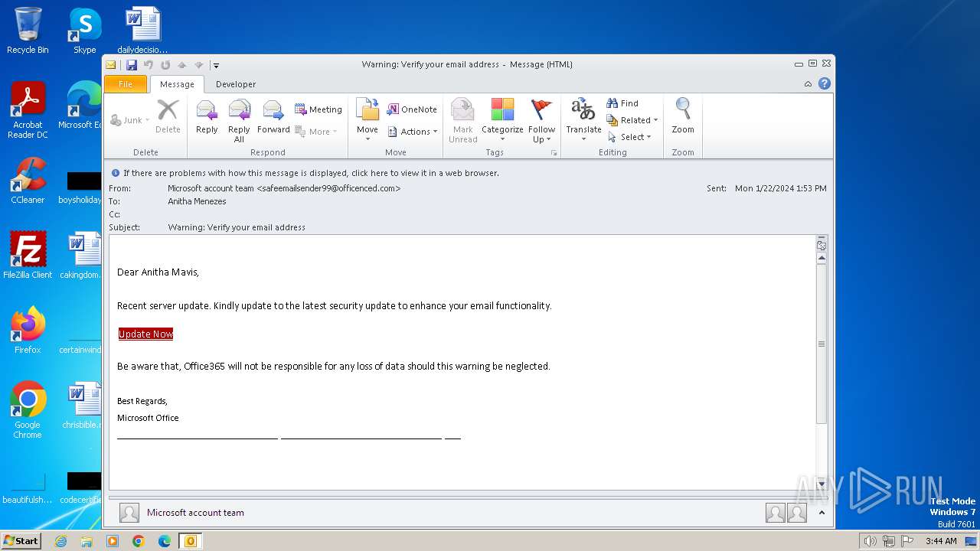980x551 pixels.
Task: Open Related dropdown menu
Action: [632, 120]
